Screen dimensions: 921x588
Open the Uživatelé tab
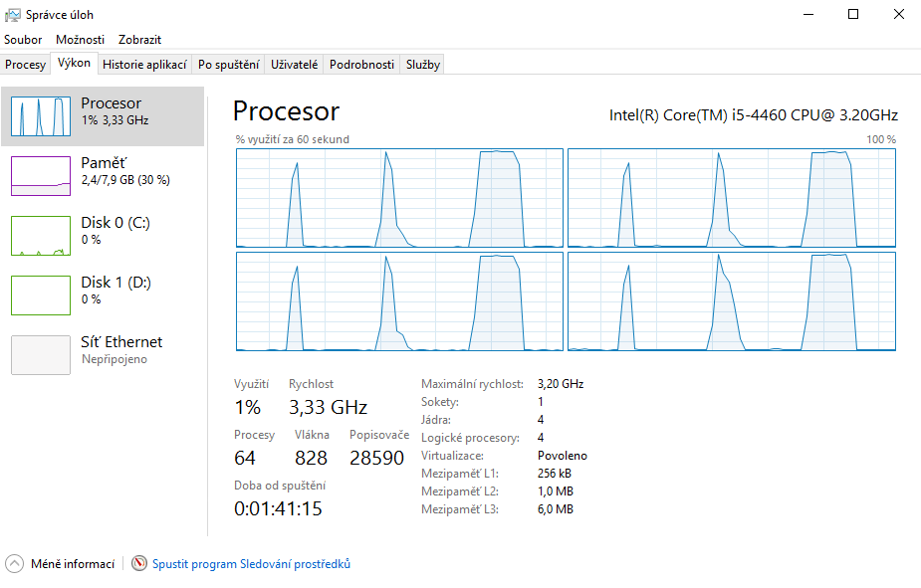(295, 65)
